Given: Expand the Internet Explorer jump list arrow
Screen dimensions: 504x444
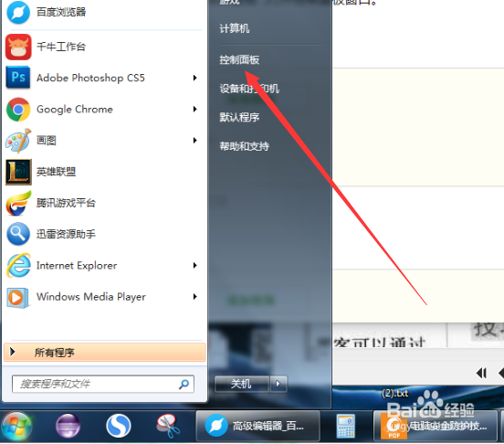Looking at the screenshot, I should [194, 266].
